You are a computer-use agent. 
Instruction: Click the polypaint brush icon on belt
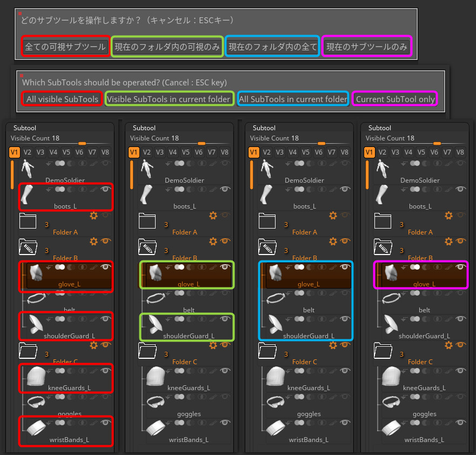pyautogui.click(x=93, y=293)
